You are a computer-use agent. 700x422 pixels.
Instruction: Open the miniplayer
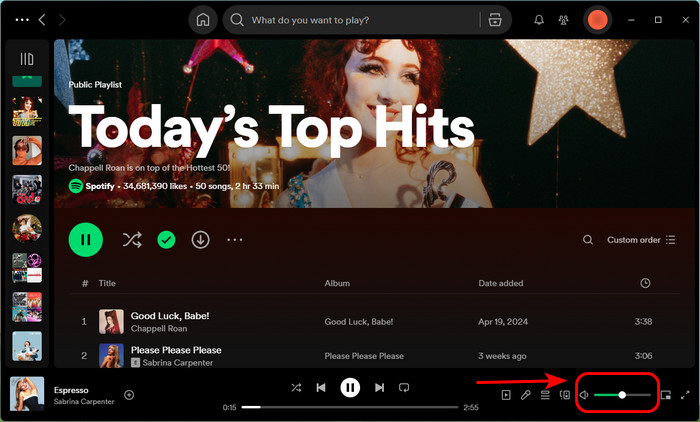click(666, 395)
